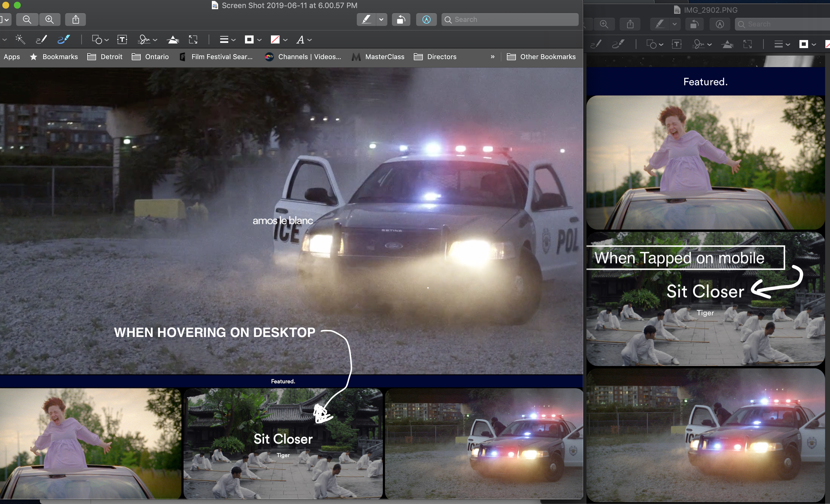Open Border Color swatch in IMG_2902.PNG window

click(x=804, y=44)
